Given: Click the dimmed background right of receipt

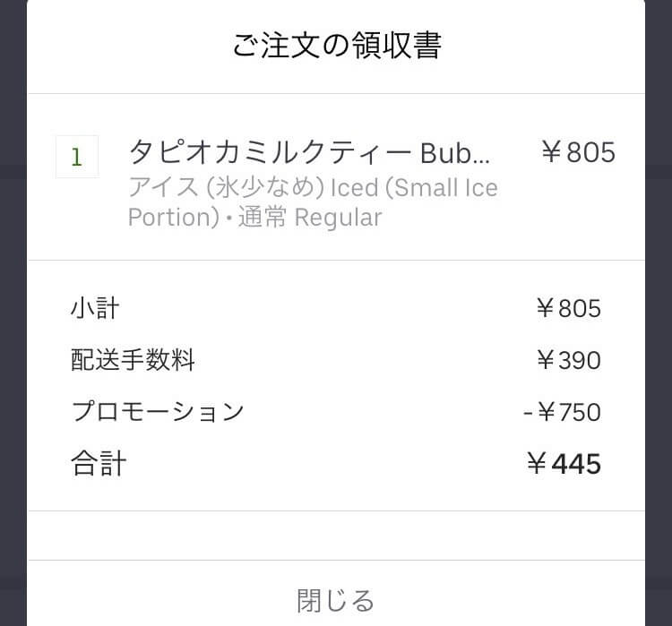Looking at the screenshot, I should click(659, 313).
